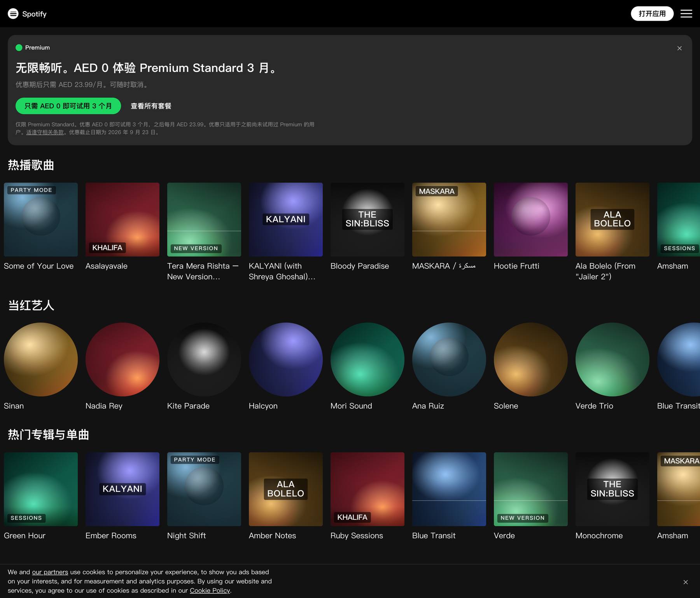This screenshot has height=598, width=700.
Task: Click the 'Ana Ruiz' artist name
Action: (x=428, y=406)
